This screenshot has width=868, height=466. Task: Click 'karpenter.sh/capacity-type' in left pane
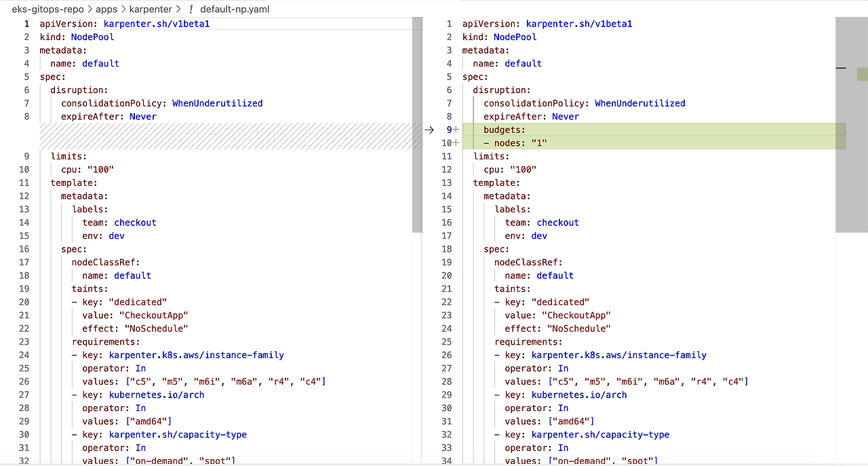(178, 435)
